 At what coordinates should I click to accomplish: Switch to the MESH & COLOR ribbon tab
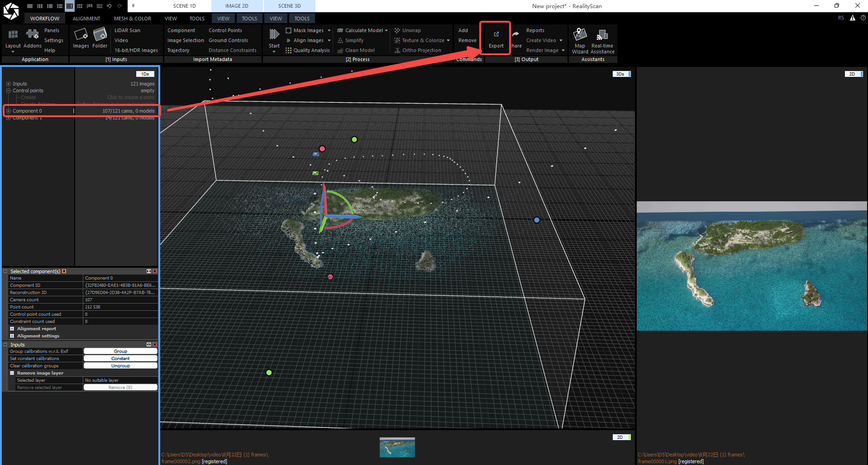[x=133, y=19]
